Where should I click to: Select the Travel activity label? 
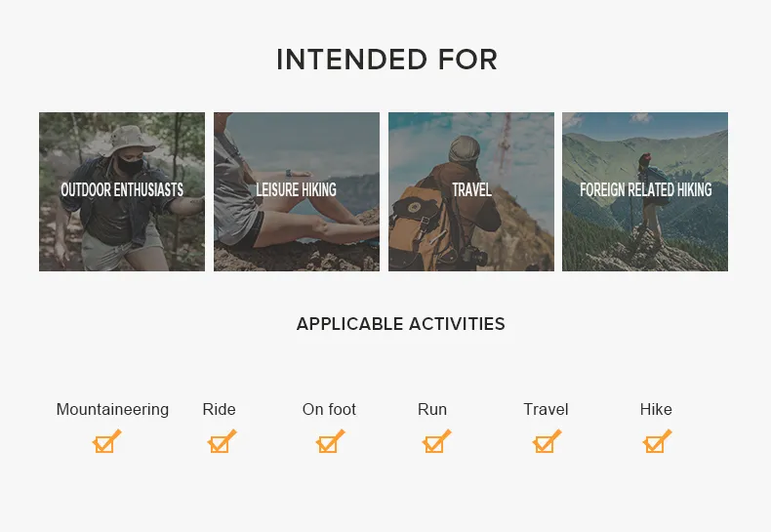click(546, 410)
